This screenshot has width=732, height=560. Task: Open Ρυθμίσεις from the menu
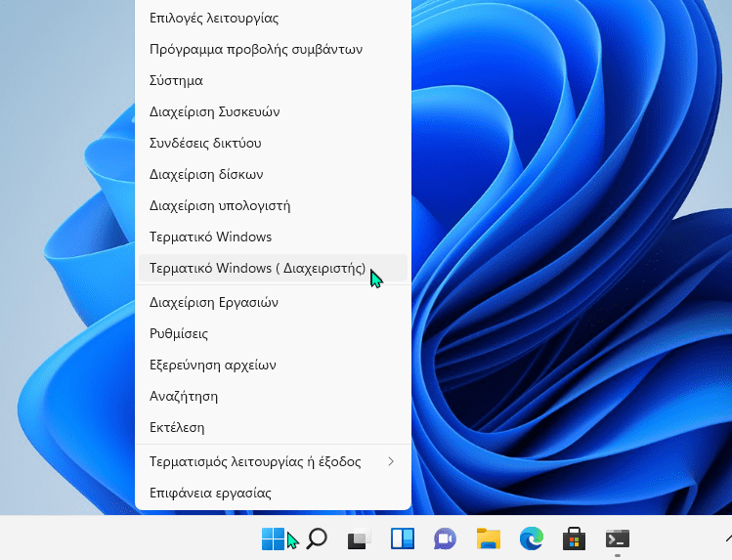click(x=273, y=333)
